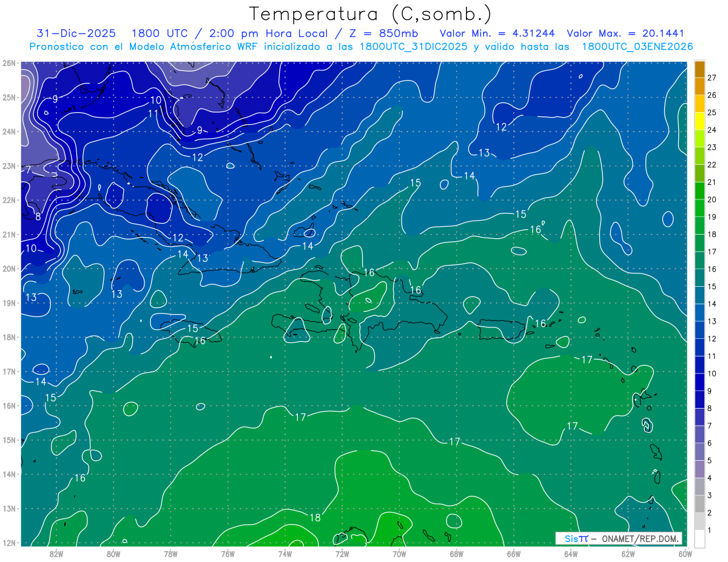Click the '80W' longitude axis label

[113, 554]
